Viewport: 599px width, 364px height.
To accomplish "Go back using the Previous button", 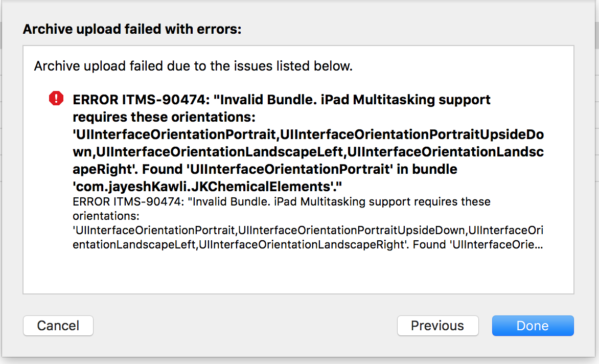I will point(438,326).
